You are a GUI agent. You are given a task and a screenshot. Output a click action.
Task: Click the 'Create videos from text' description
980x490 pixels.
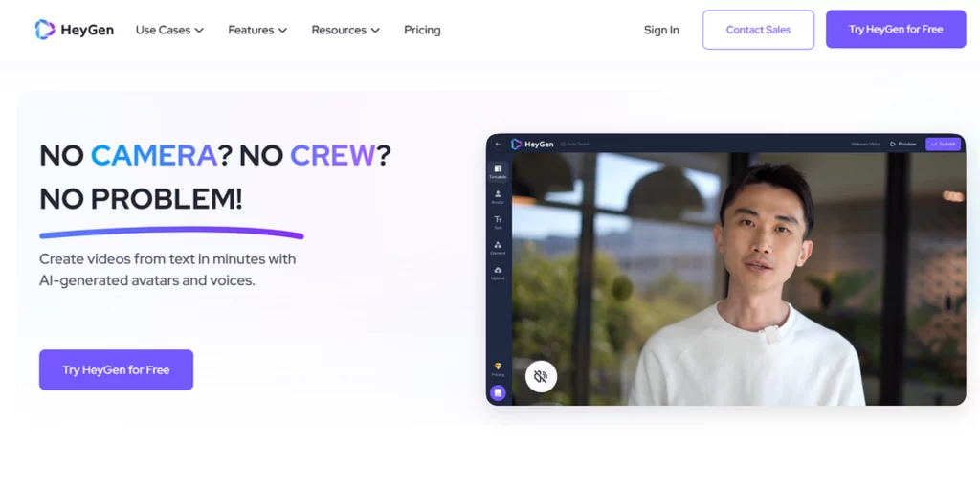(167, 269)
